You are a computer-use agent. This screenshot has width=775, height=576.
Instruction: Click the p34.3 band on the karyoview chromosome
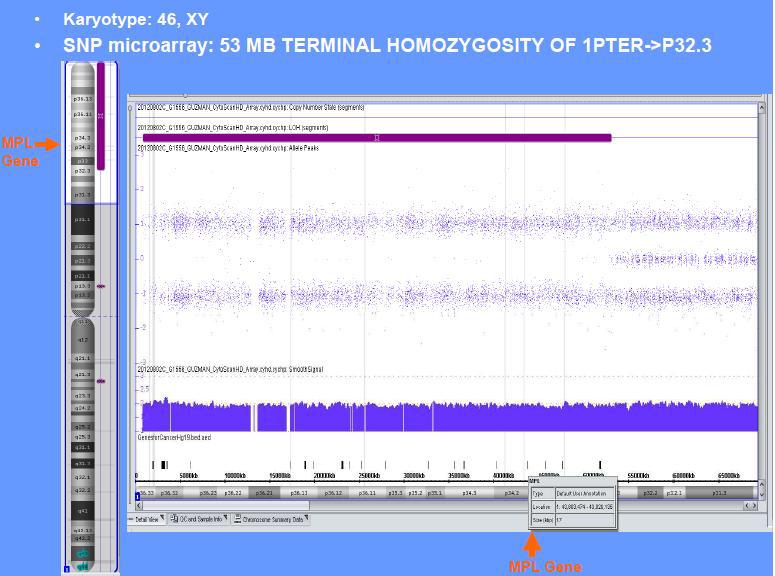83,138
